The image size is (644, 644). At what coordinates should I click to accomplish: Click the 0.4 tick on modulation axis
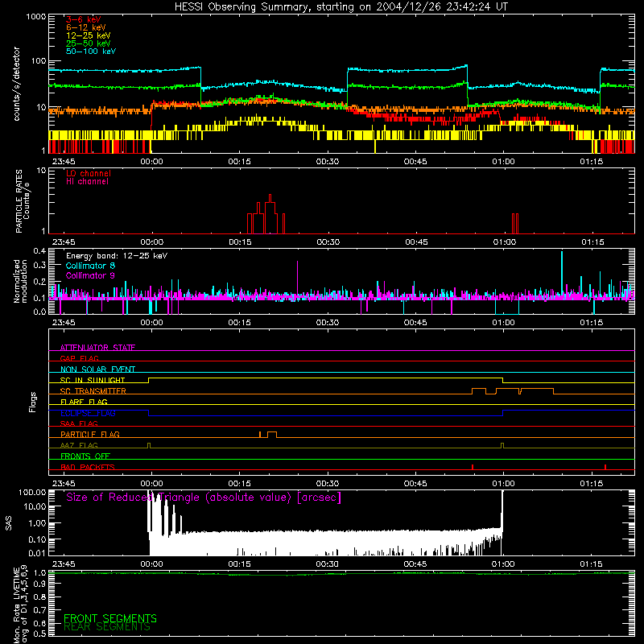(39, 251)
